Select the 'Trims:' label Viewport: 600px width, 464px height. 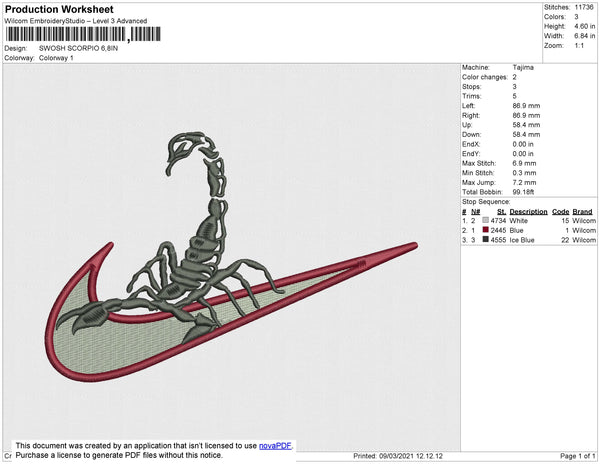click(471, 96)
